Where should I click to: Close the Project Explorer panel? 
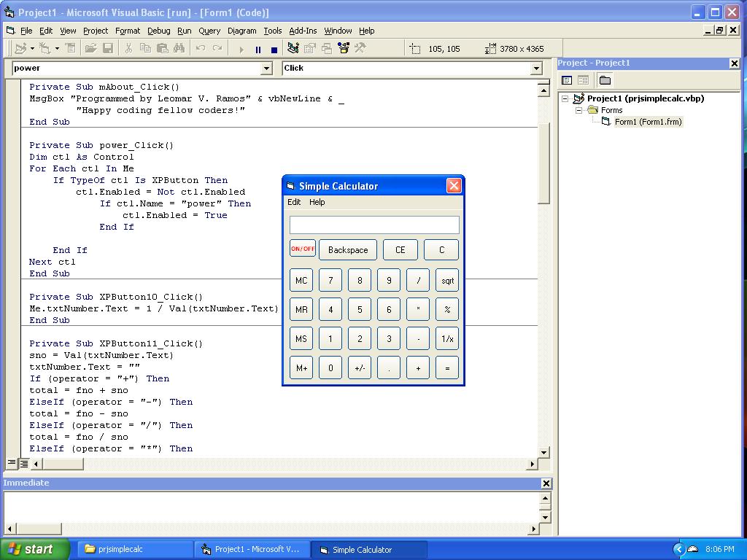pyautogui.click(x=734, y=63)
